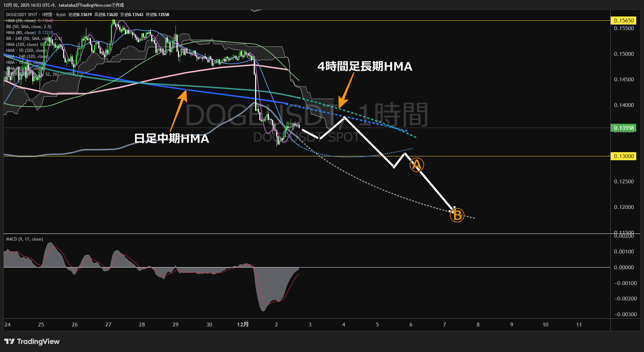Click the yellow 0.13000 price label
Viewport: 644px width, 352px height.
[x=624, y=156]
